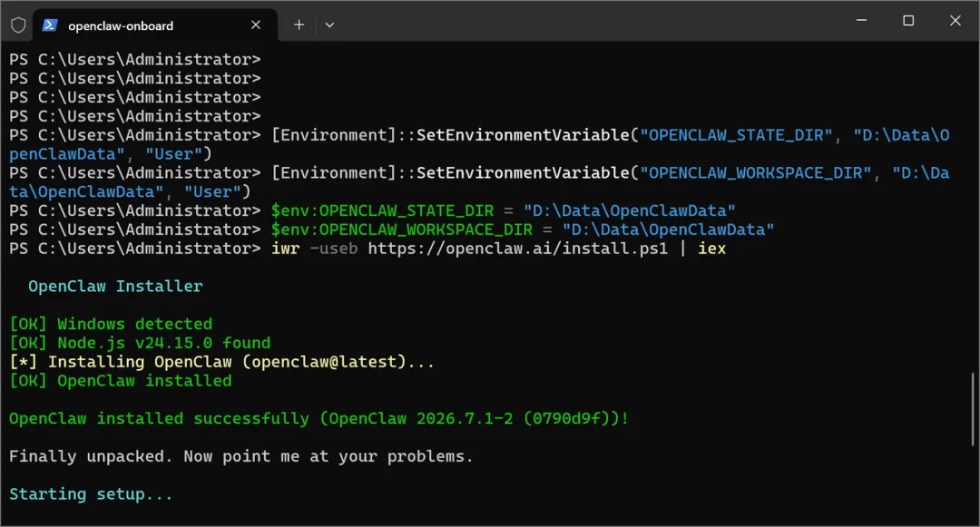Screen dimensions: 980x527
Task: Minimize the terminal window
Action: pos(861,20)
